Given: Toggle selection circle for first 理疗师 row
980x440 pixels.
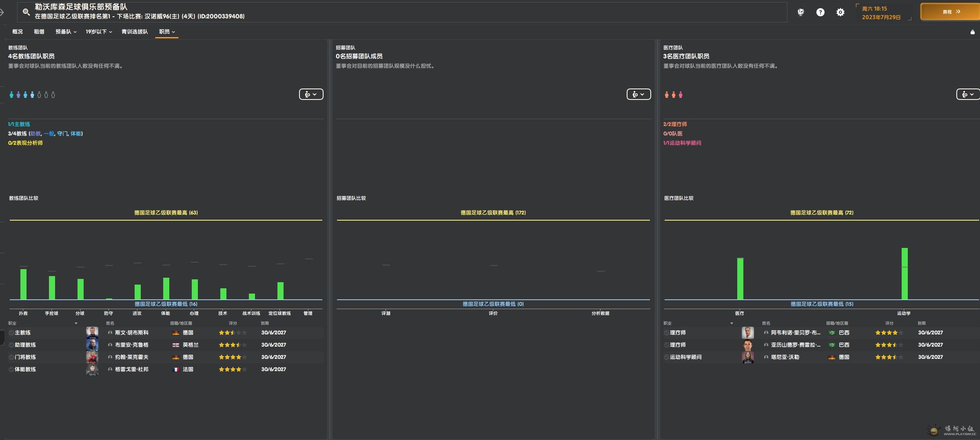Looking at the screenshot, I should 666,333.
